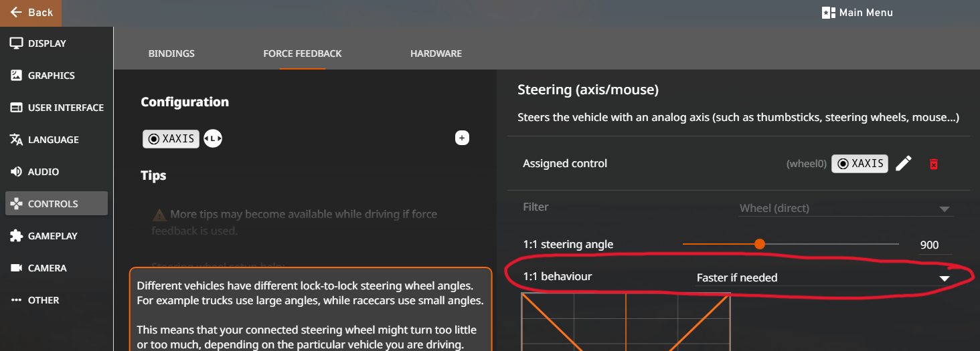980x351 pixels.
Task: Click the Back button
Action: tap(31, 13)
